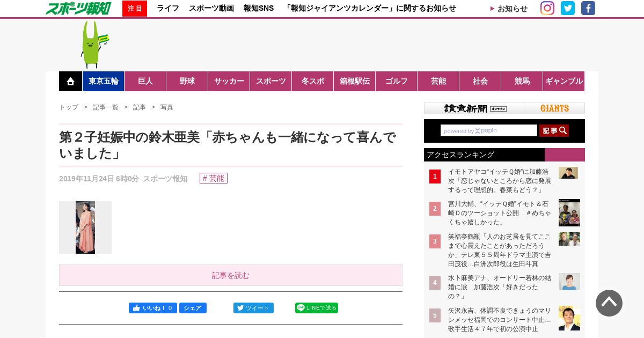Focus the popIn search field
The width and height of the screenshot is (644, 338).
click(489, 130)
